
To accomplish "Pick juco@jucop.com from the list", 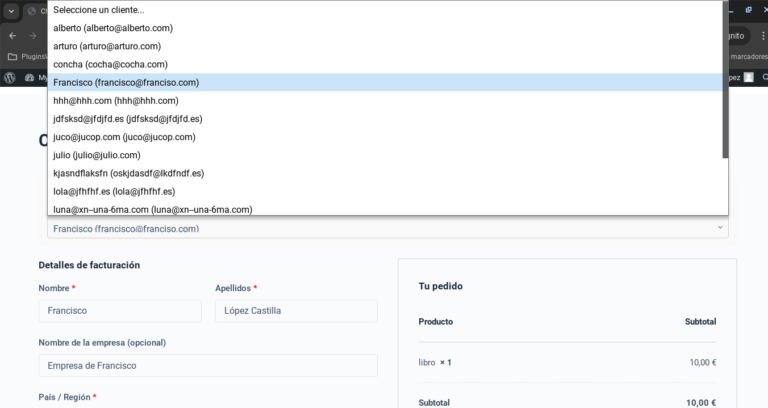I will point(385,137).
